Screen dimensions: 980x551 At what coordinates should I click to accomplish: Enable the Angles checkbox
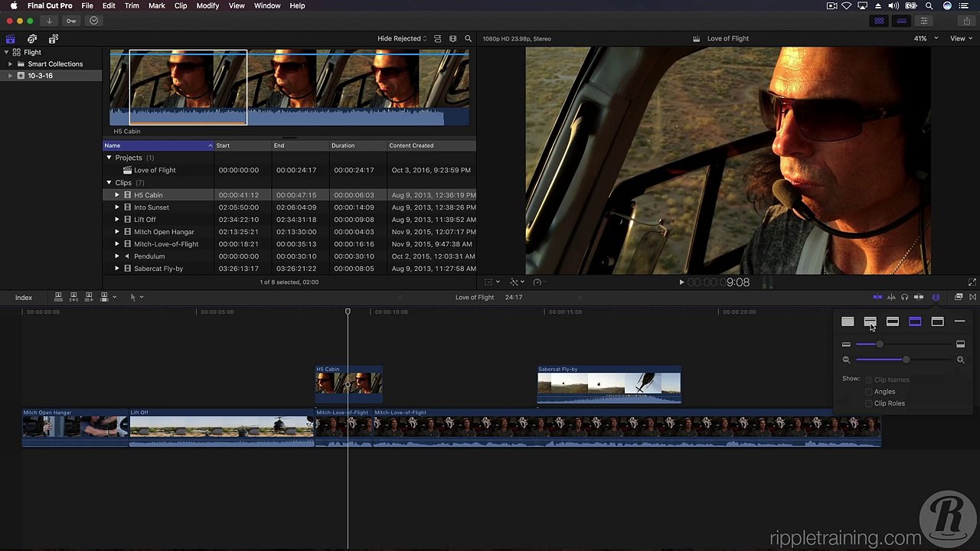(868, 392)
